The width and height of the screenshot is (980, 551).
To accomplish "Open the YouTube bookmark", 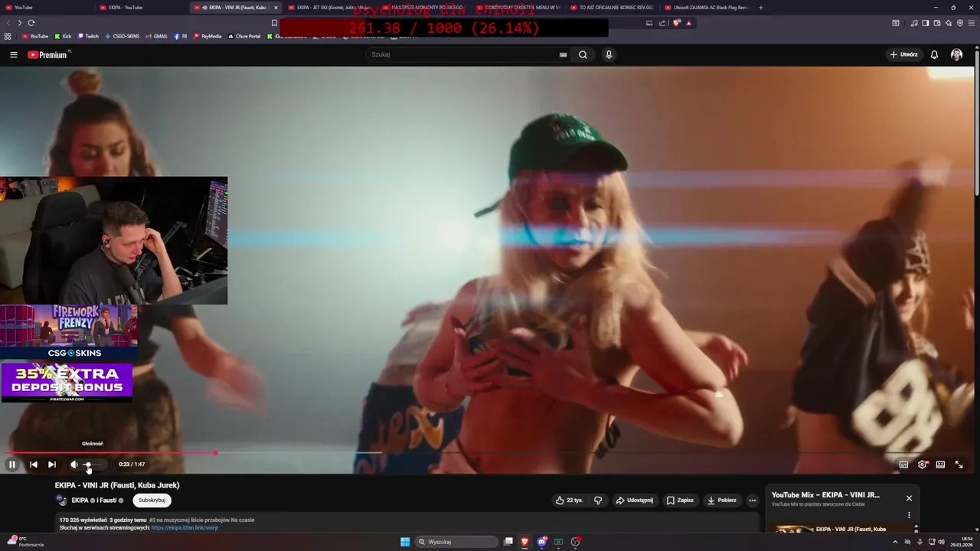I will pyautogui.click(x=35, y=36).
